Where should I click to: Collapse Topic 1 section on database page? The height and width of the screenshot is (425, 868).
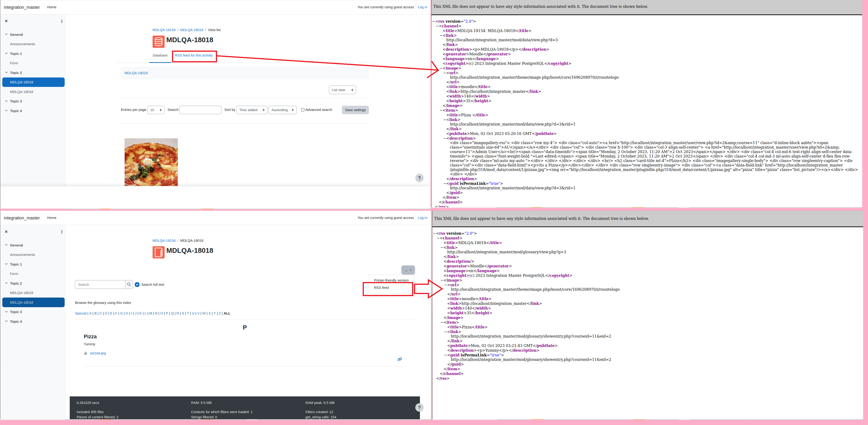click(6, 53)
